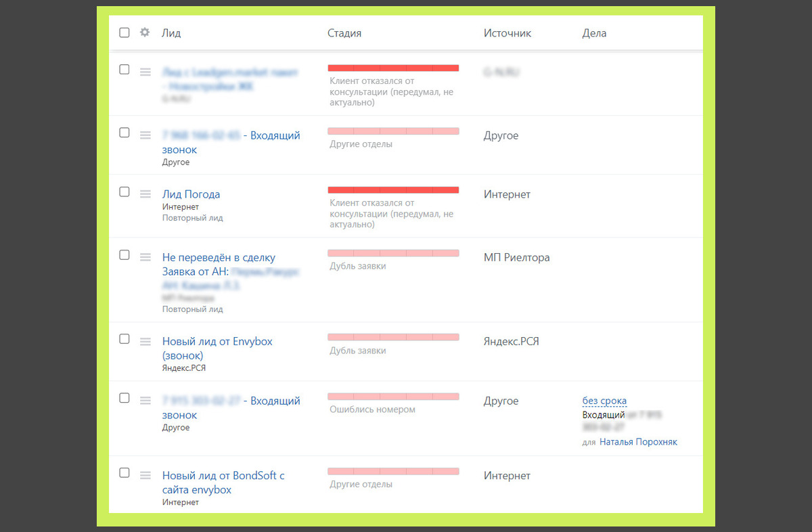Screen dimensions: 812x532
Task: Click Интернет source in Лид Погода row
Action: (x=507, y=194)
